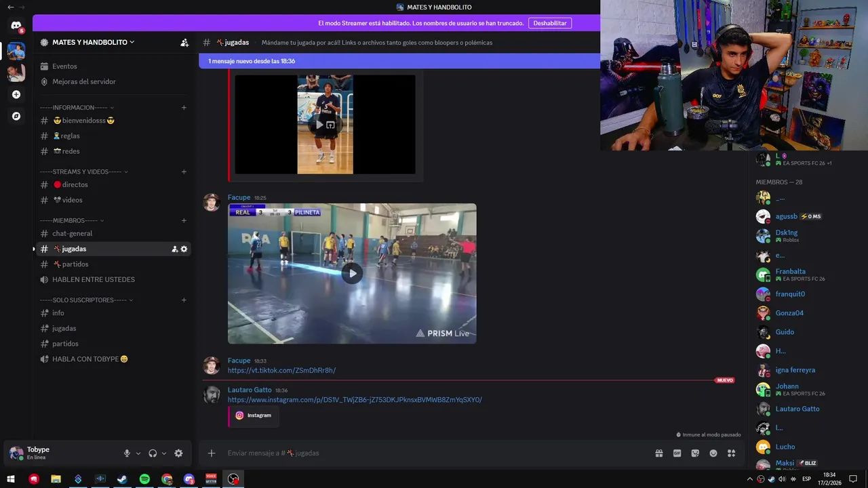Image resolution: width=868 pixels, height=488 pixels.
Task: Go back with the left arrow
Action: pyautogui.click(x=10, y=7)
